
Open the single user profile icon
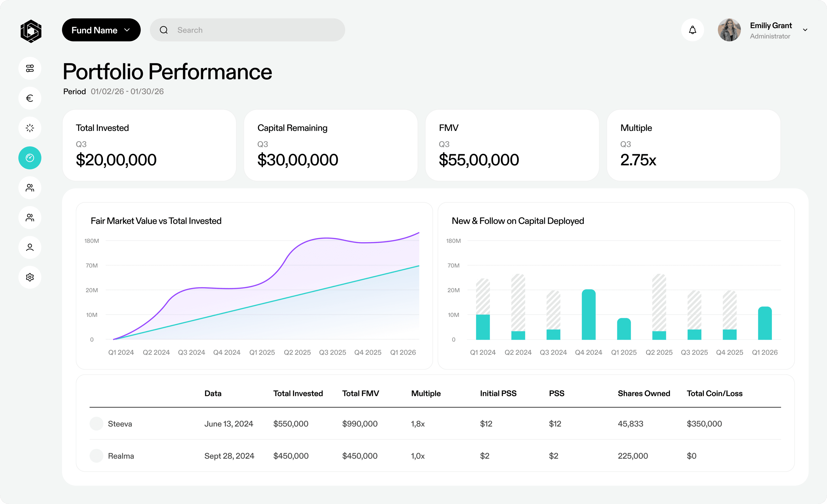click(x=30, y=247)
